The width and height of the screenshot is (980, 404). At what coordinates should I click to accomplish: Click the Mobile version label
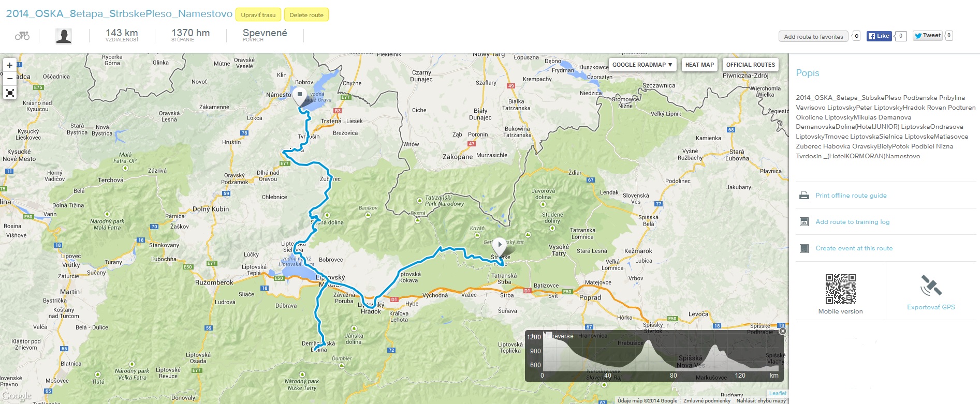point(840,311)
